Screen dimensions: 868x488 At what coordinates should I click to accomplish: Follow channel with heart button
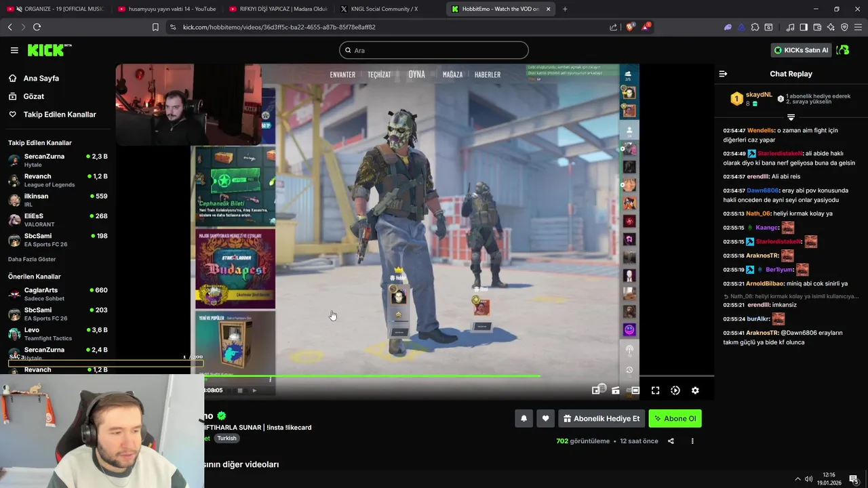tap(545, 419)
